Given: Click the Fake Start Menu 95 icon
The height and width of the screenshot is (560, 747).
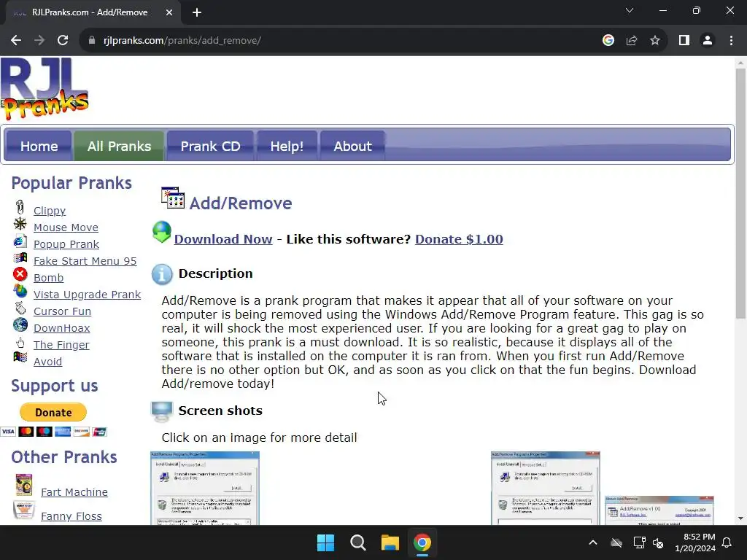Looking at the screenshot, I should click(20, 257).
